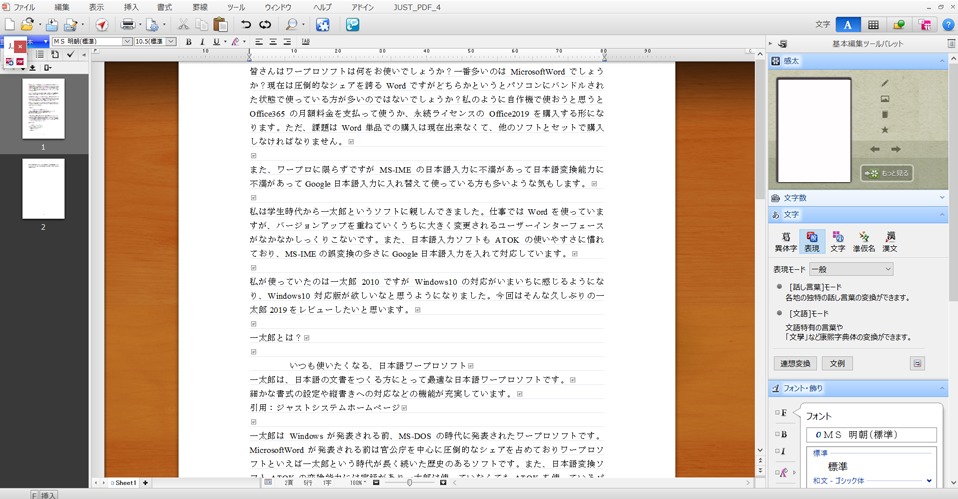Viewport: 958px width, 499px height.
Task: Center align text
Action: pyautogui.click(x=272, y=42)
